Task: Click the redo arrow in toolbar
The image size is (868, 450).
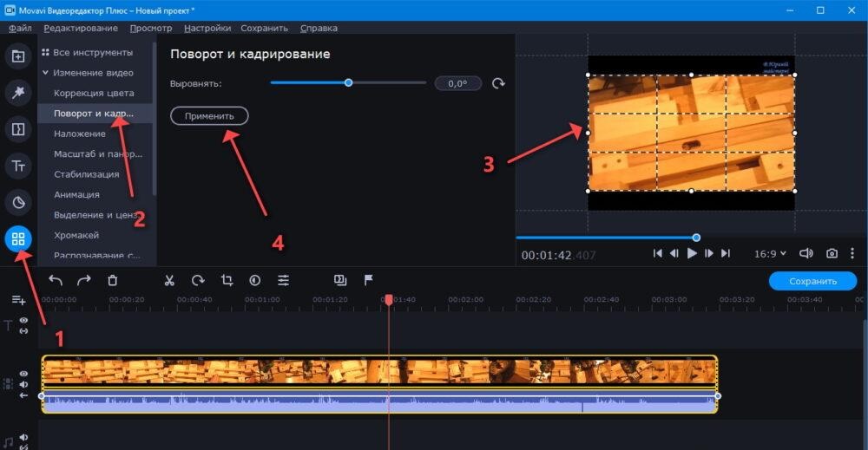Action: tap(83, 280)
